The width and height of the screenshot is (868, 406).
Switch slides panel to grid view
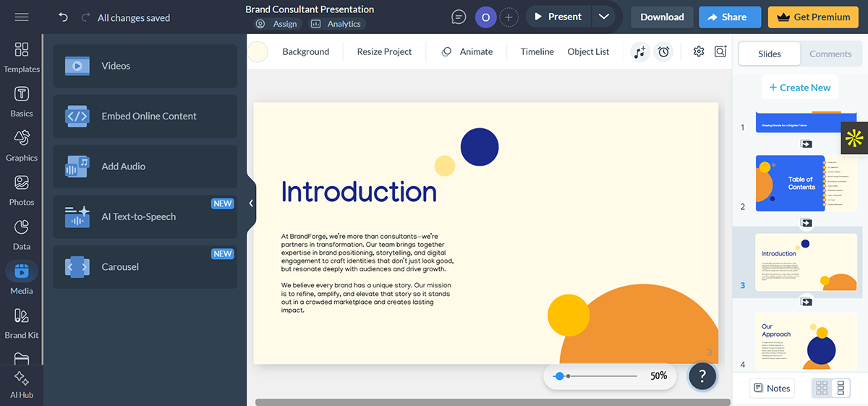[x=822, y=388]
